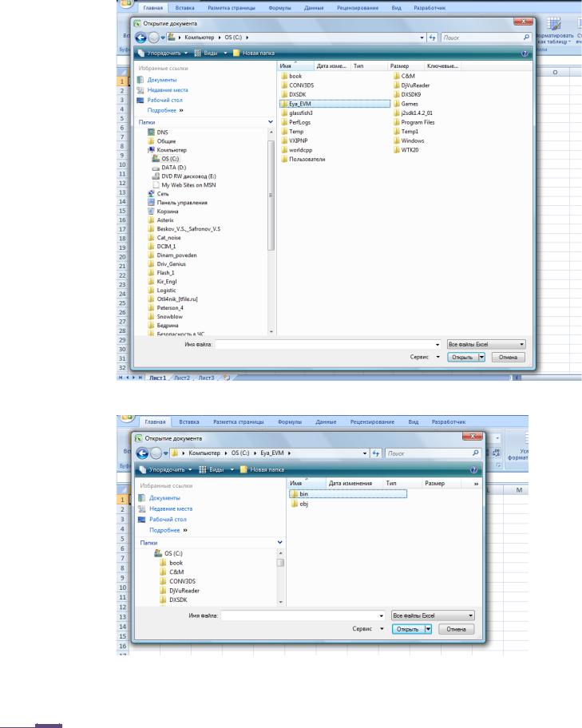This screenshot has height=728, width=582.
Task: Select DATA (D:) drive in folder tree
Action: click(173, 167)
